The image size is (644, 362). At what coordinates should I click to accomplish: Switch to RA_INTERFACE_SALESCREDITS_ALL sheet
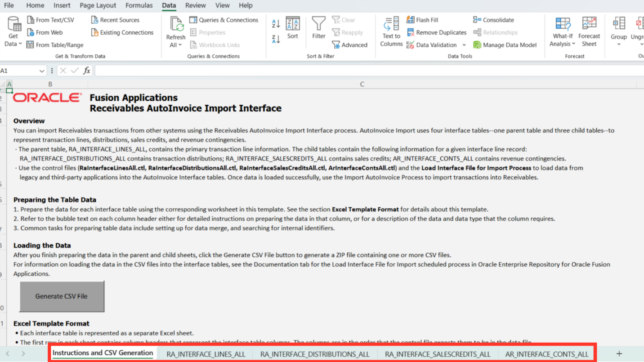(x=438, y=354)
